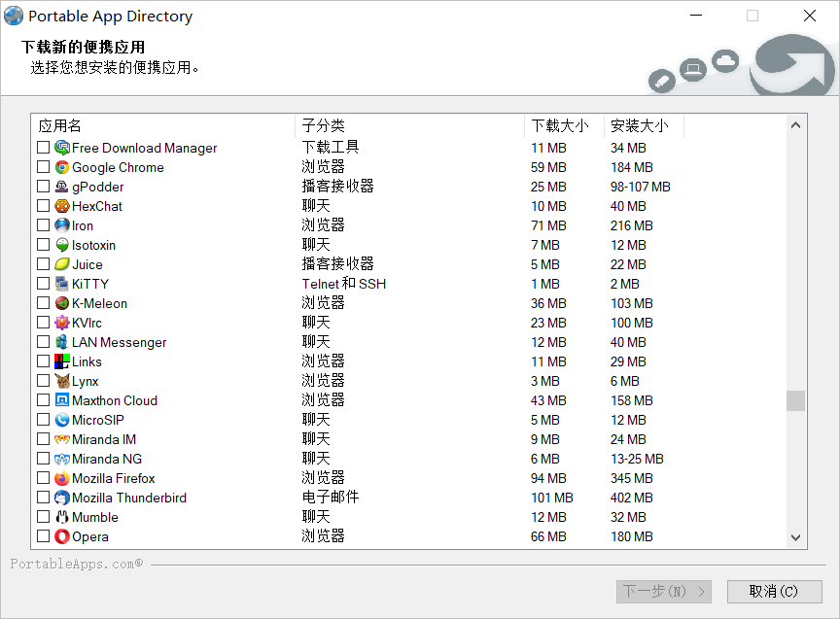Click the Isotoxin app icon
840x619 pixels.
[x=62, y=245]
